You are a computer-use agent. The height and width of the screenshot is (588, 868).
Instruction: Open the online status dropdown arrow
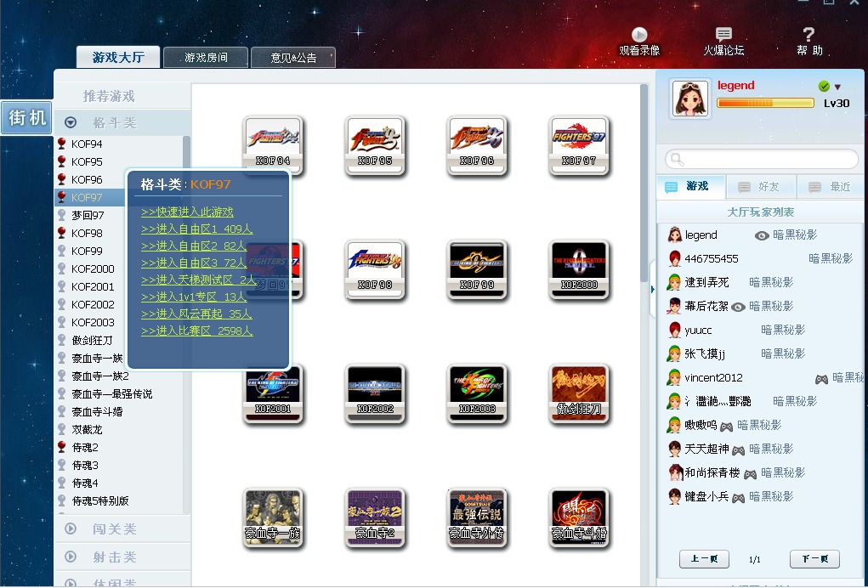coord(837,87)
